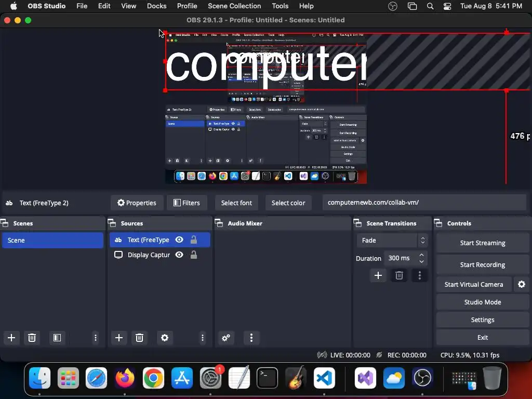The image size is (532, 399).
Task: Open Trash from the Dock
Action: point(491,378)
